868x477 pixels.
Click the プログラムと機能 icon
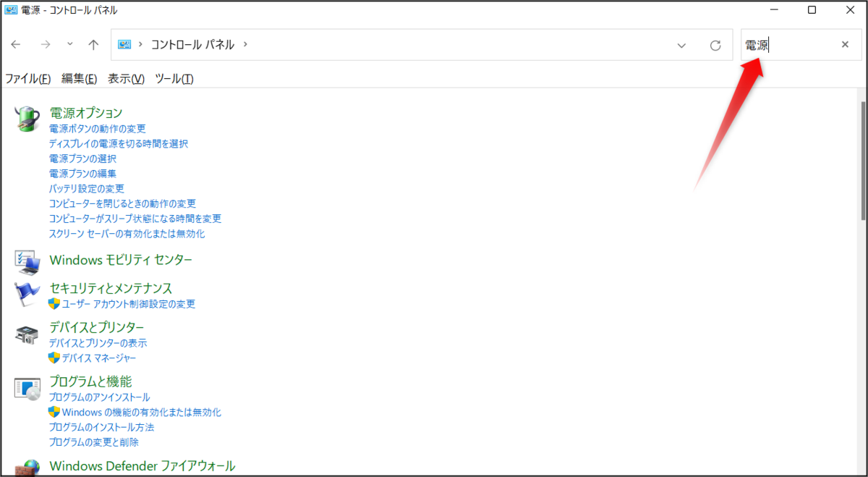[x=27, y=388]
